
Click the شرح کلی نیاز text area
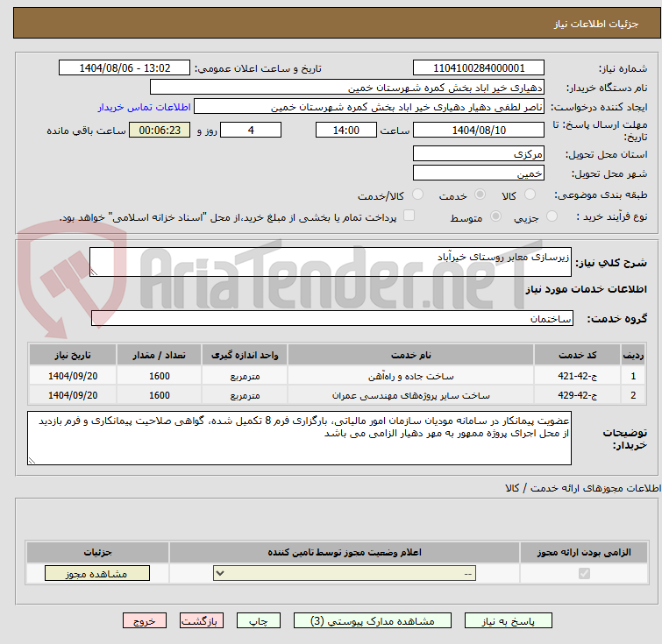click(x=331, y=262)
